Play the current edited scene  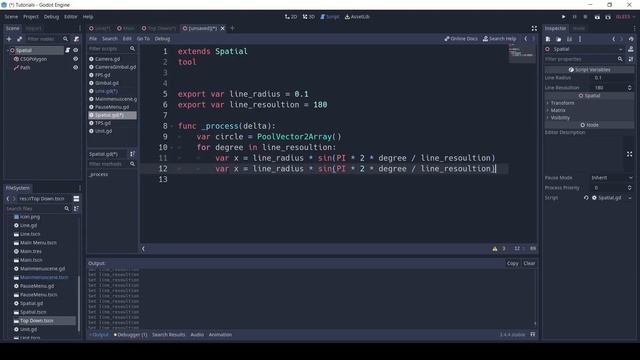coord(597,17)
